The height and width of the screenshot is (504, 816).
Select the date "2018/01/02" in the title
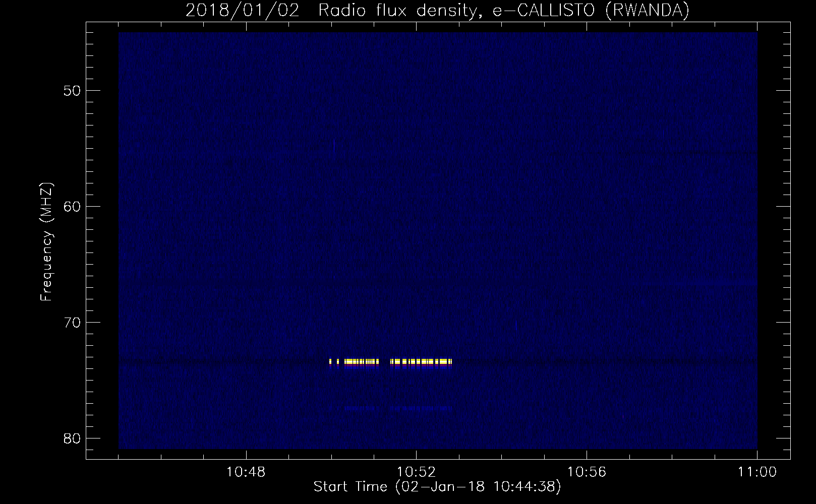242,10
